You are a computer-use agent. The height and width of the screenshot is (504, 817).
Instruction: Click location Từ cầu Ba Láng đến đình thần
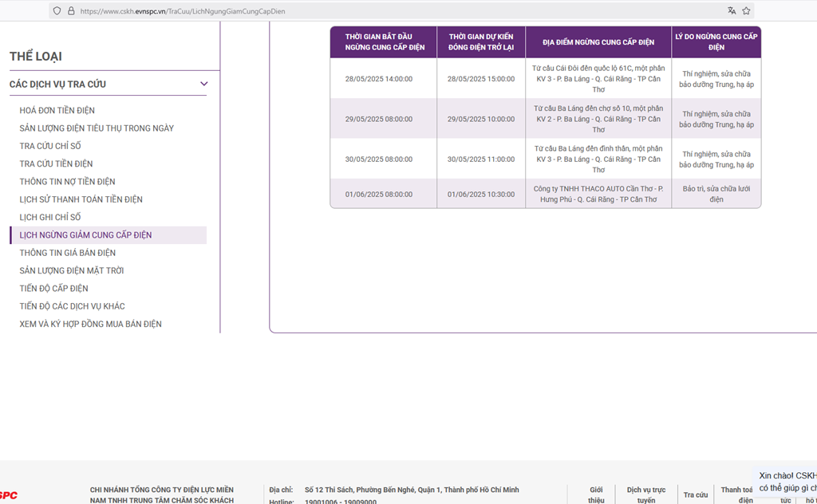tap(598, 159)
